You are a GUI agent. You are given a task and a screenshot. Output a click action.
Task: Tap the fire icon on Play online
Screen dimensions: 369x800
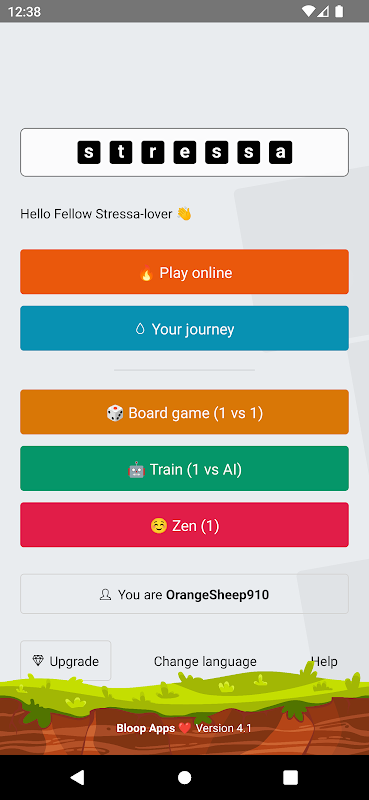(x=146, y=273)
